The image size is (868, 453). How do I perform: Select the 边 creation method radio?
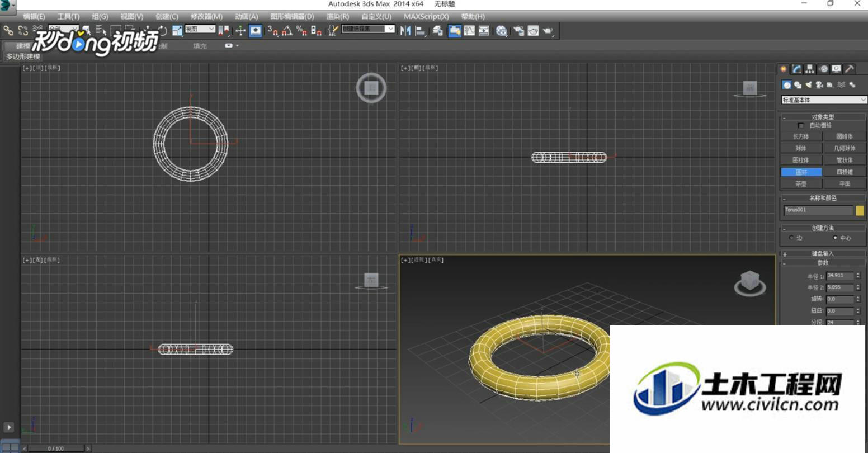click(x=791, y=238)
